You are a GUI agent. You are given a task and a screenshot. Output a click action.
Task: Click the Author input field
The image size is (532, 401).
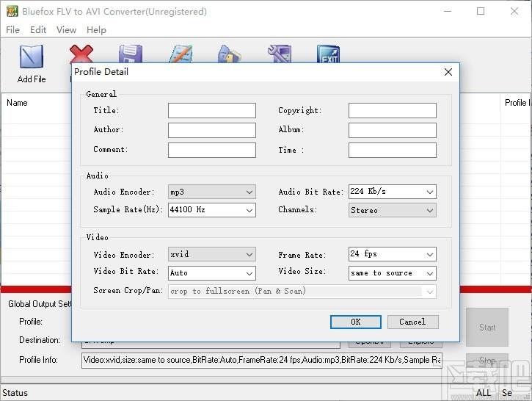coord(212,131)
